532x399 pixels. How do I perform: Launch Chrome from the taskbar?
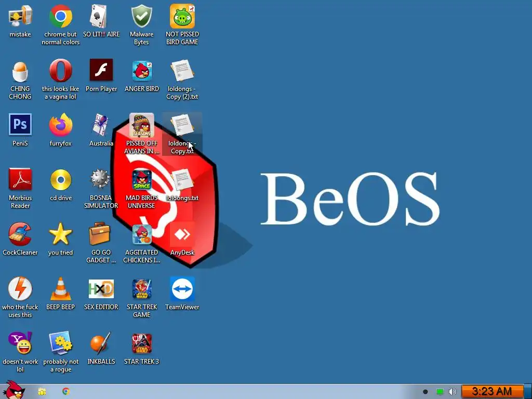(66, 391)
